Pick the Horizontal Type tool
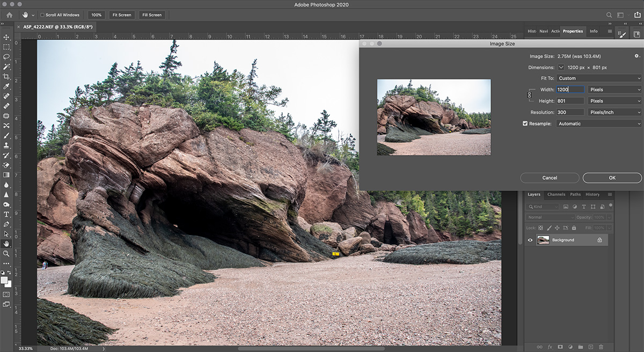The width and height of the screenshot is (644, 352). coord(6,214)
